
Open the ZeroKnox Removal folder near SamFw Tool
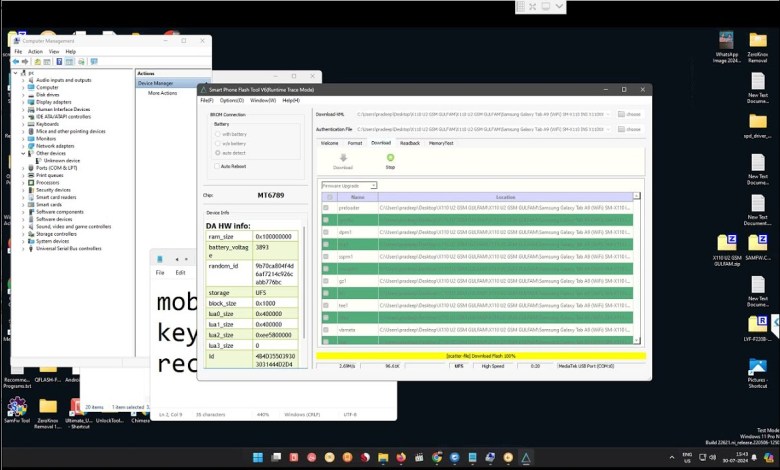coord(48,406)
